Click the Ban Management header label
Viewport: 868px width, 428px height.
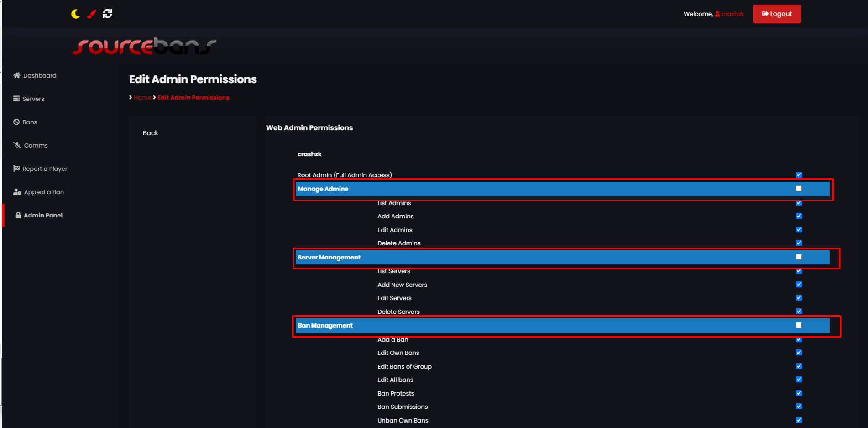(325, 325)
